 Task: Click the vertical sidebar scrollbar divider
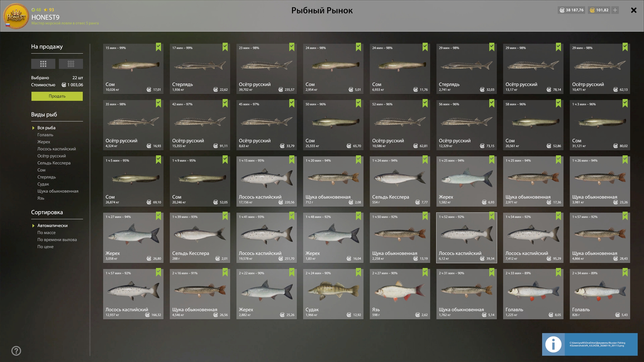(90, 200)
